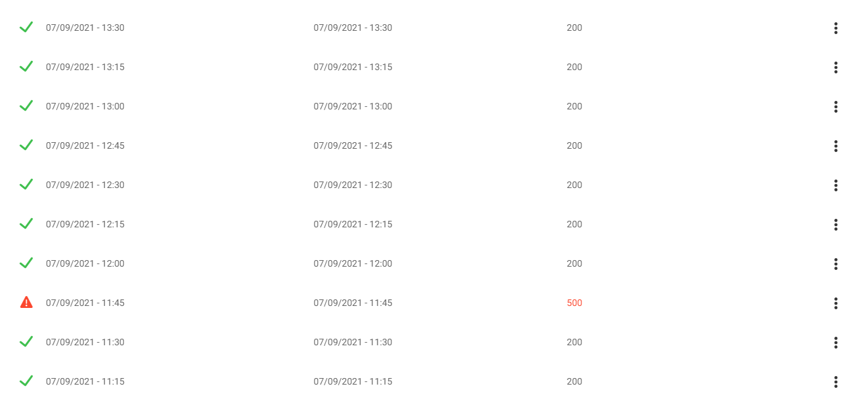
Task: Open three-dot menu for 13:15 entry
Action: (835, 67)
